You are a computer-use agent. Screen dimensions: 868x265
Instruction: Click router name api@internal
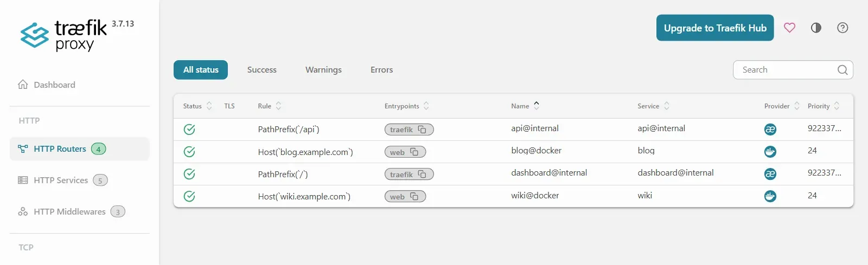[535, 128]
